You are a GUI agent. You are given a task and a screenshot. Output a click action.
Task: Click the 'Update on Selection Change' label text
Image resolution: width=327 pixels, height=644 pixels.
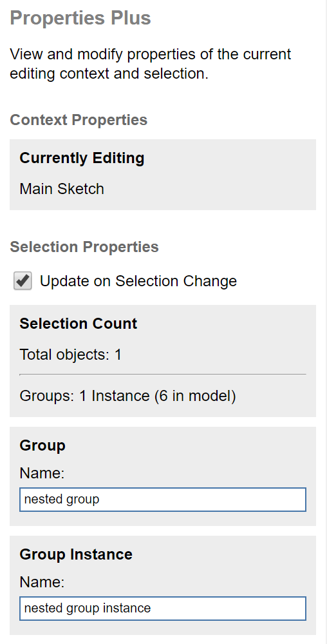point(138,281)
